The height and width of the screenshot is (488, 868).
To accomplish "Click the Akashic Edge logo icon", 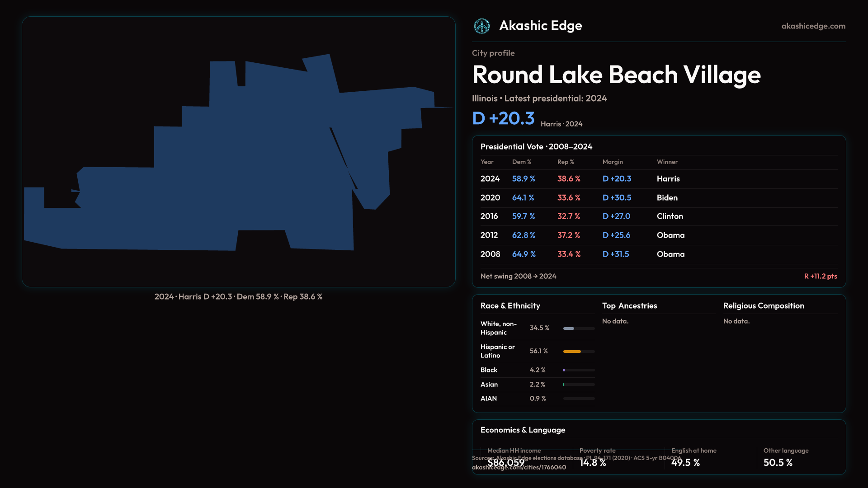I will coord(481,26).
